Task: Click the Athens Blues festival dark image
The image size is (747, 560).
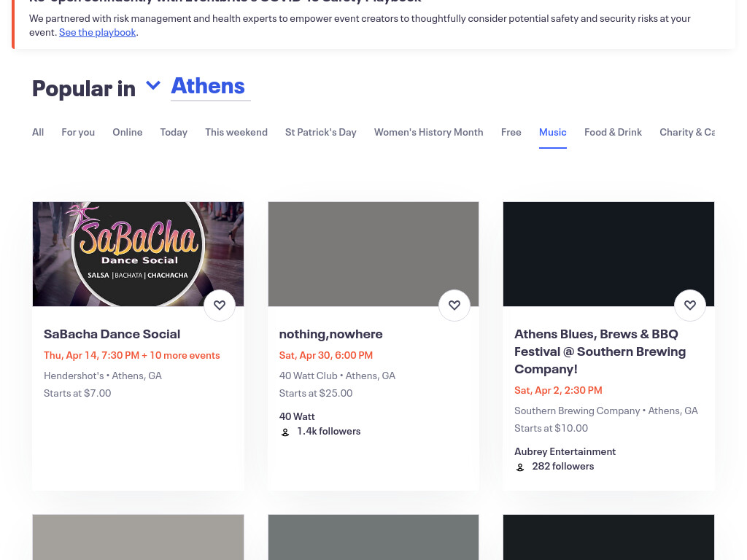Action: click(x=609, y=254)
